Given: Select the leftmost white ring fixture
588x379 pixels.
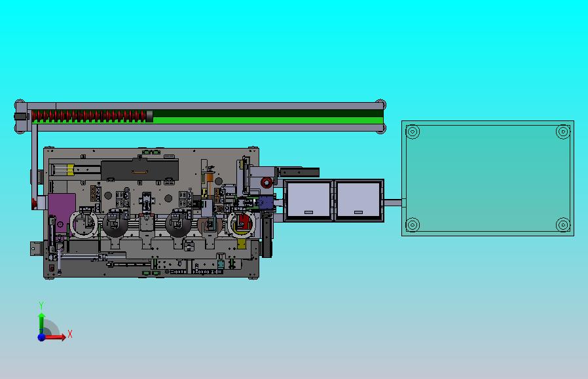Looking at the screenshot, I should click(84, 224).
